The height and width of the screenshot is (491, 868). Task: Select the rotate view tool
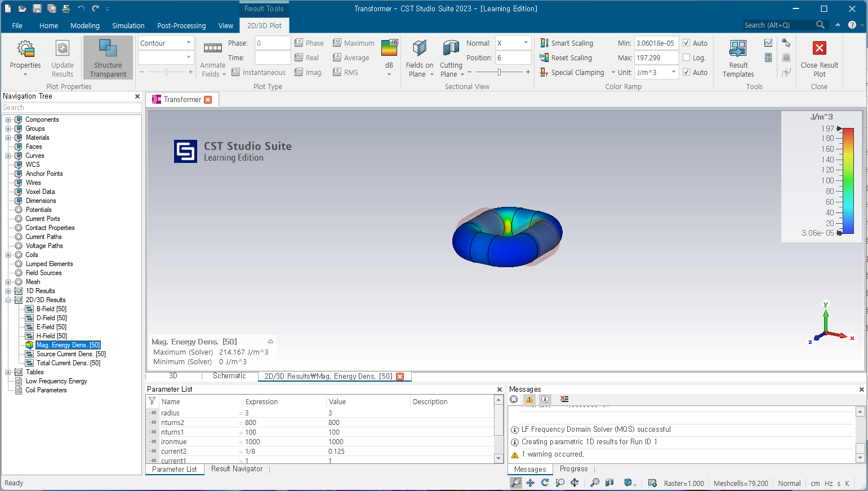(x=545, y=483)
